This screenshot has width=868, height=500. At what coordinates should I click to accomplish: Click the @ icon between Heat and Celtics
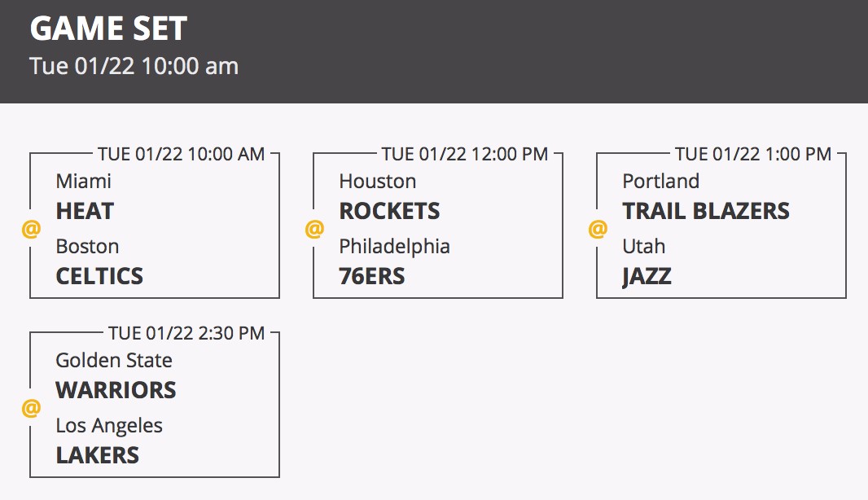pos(31,229)
